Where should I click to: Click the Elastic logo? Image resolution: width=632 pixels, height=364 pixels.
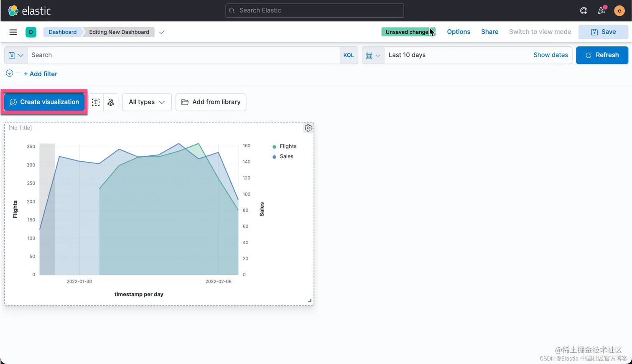click(29, 11)
